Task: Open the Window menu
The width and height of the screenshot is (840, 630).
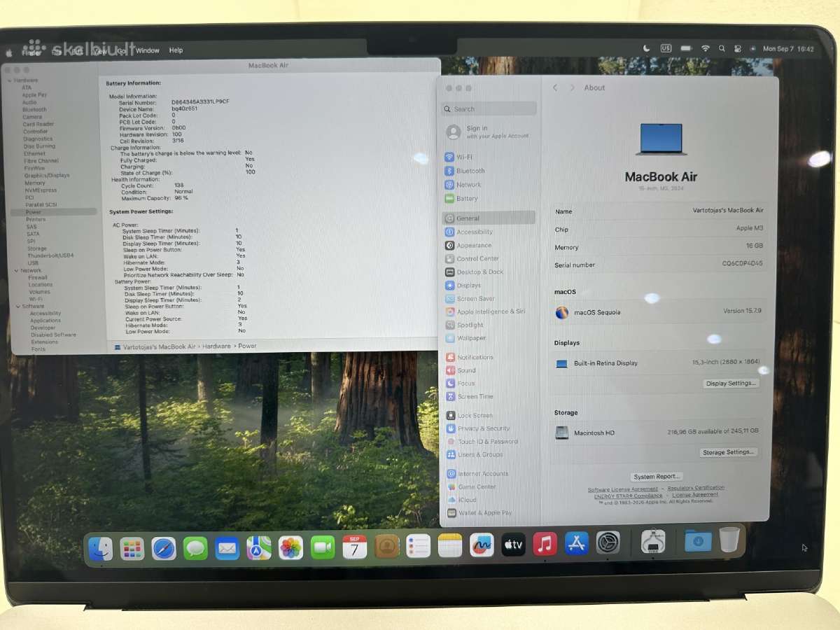Action: pos(148,50)
